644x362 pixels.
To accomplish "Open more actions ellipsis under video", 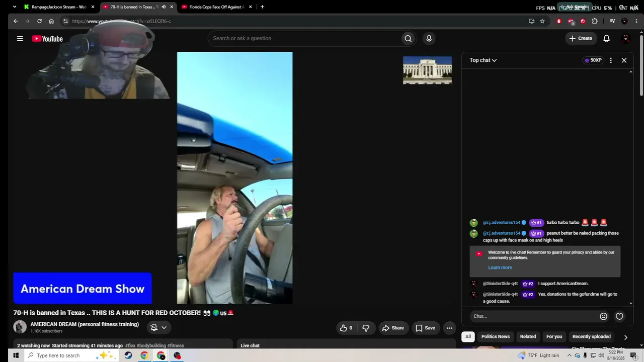I will click(x=449, y=328).
